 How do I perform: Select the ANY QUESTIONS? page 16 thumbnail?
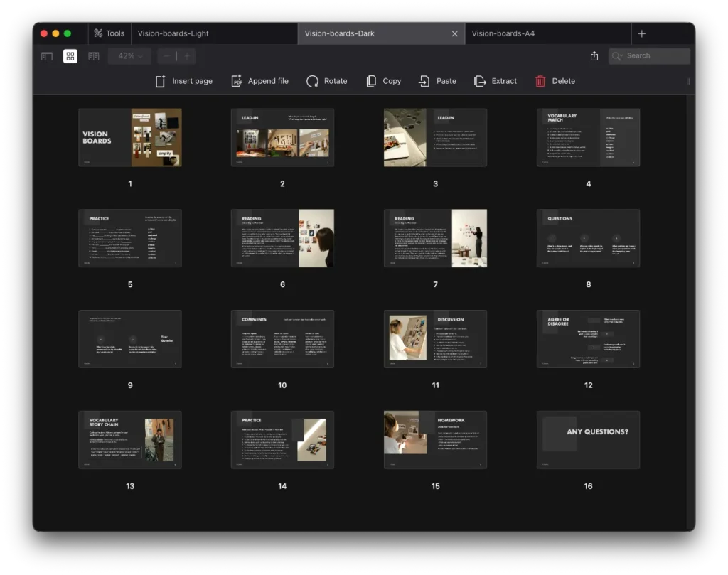pyautogui.click(x=588, y=439)
